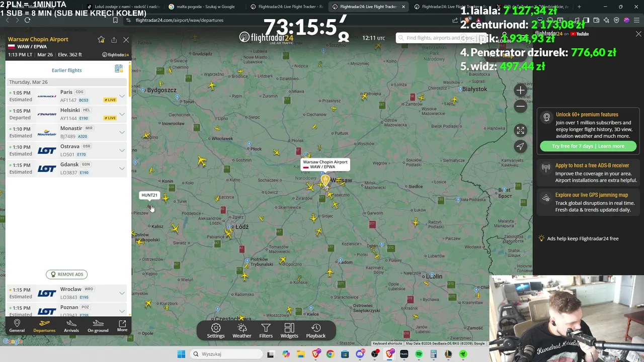Expand the Ostrava LO501 flight row
This screenshot has height=362, width=644.
(x=122, y=150)
